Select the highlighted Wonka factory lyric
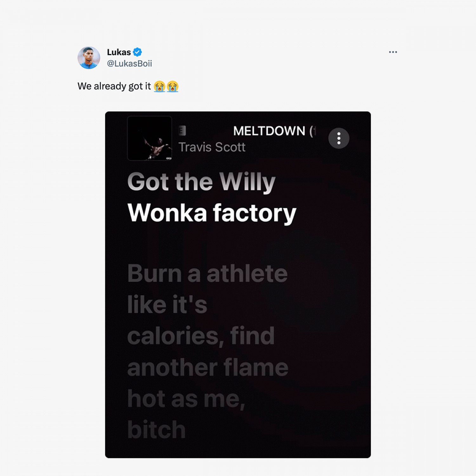Viewport: 476px width, 476px height. pos(212,213)
